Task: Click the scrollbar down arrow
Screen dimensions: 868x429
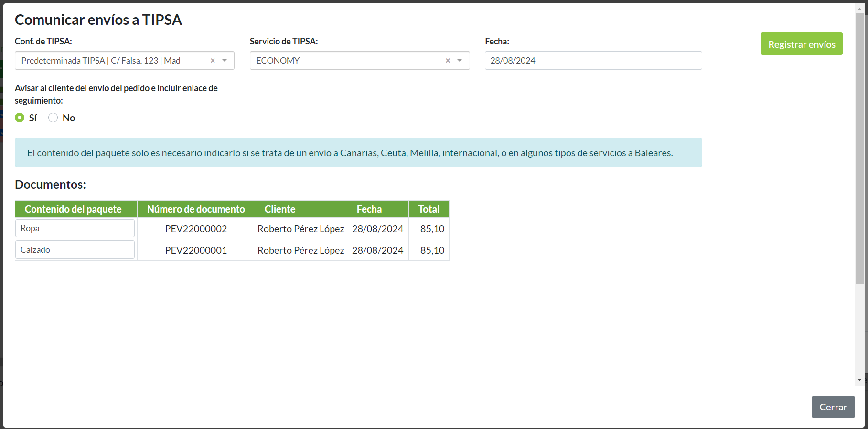Action: coord(859,380)
